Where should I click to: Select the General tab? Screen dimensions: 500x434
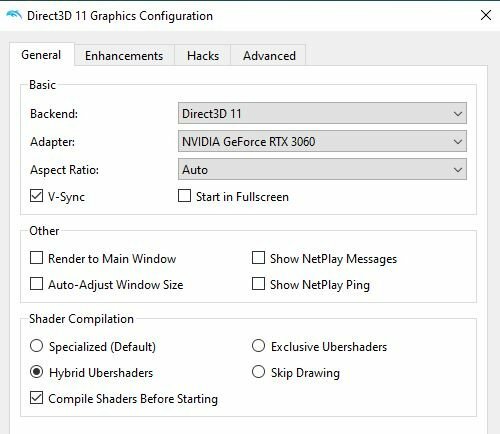tap(41, 55)
